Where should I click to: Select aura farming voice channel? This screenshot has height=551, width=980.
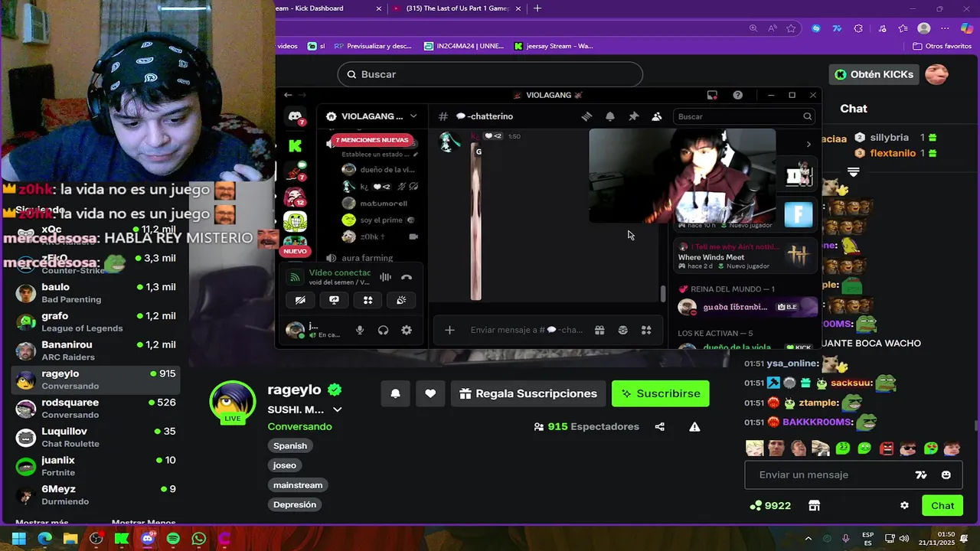(367, 258)
